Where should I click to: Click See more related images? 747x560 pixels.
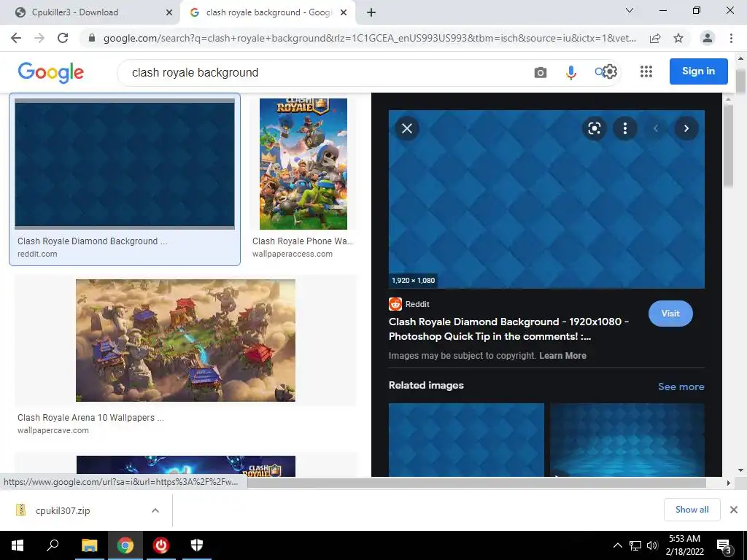pos(681,386)
